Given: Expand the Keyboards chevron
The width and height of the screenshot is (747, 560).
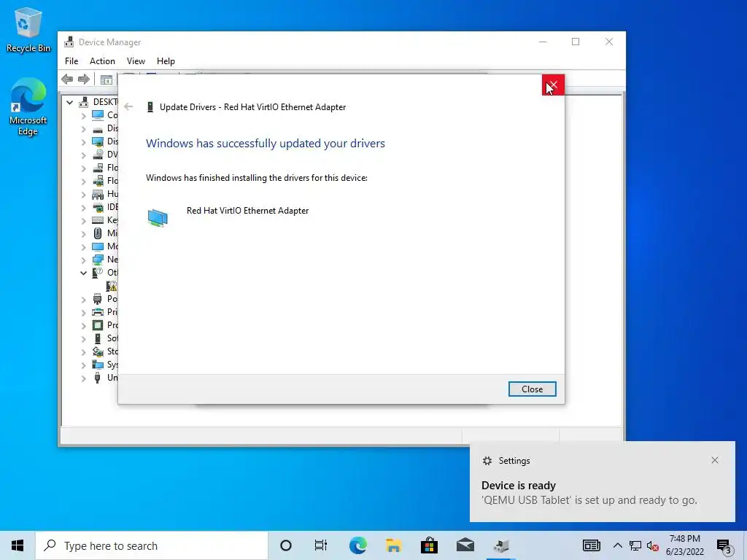Looking at the screenshot, I should [x=83, y=220].
